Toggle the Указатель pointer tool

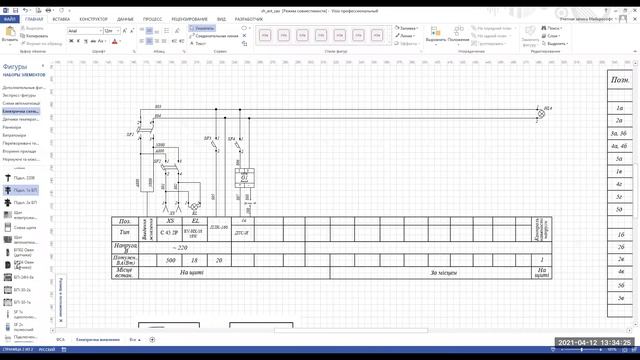pyautogui.click(x=202, y=28)
